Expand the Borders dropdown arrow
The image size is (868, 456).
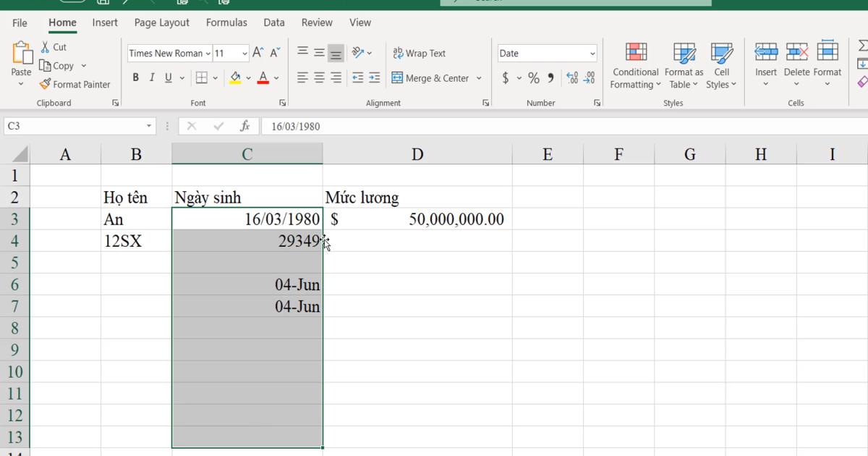[x=214, y=77]
